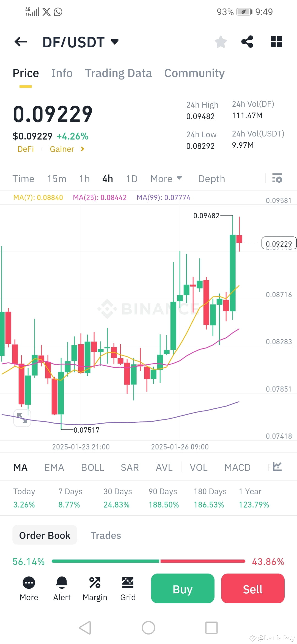Select the 1D timeframe
Screen dimensions: 297x644
pyautogui.click(x=131, y=179)
